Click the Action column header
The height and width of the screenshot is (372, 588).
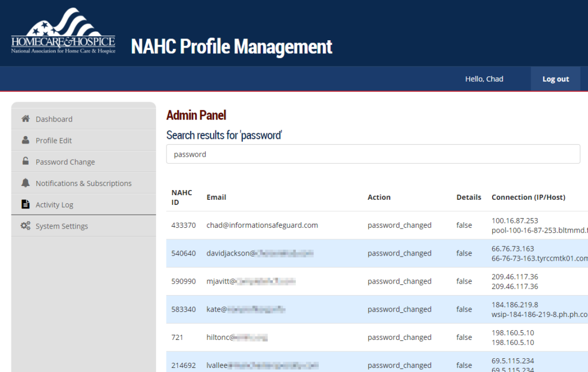(379, 197)
